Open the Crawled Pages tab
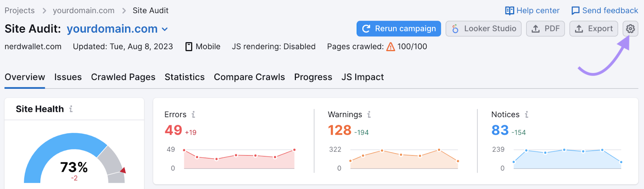The image size is (644, 189). click(x=123, y=77)
